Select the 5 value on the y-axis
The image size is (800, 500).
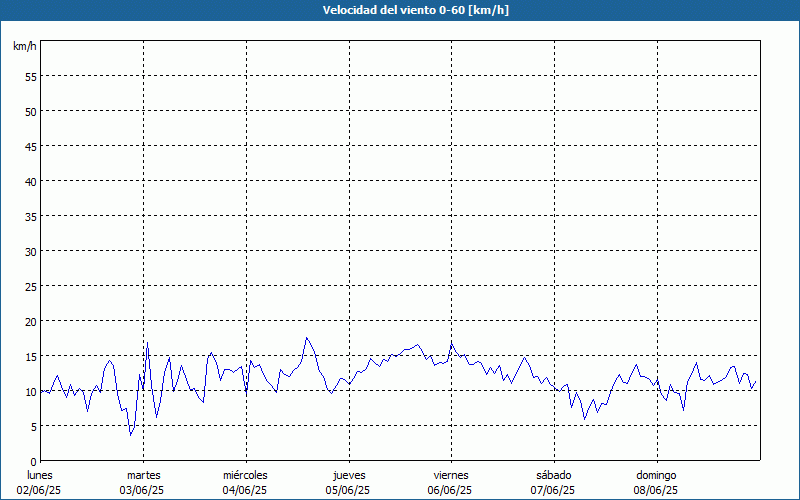34,427
